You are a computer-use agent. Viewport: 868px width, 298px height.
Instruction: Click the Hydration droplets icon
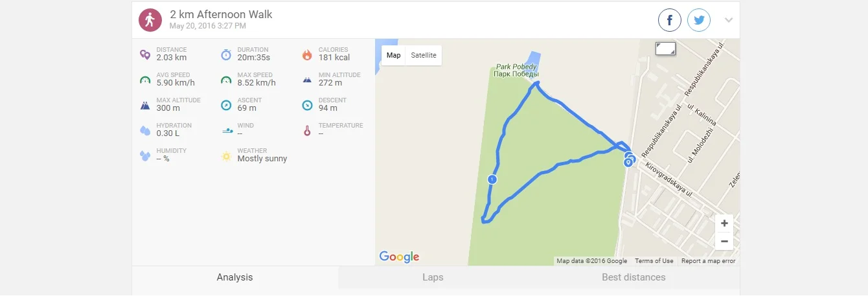(145, 130)
